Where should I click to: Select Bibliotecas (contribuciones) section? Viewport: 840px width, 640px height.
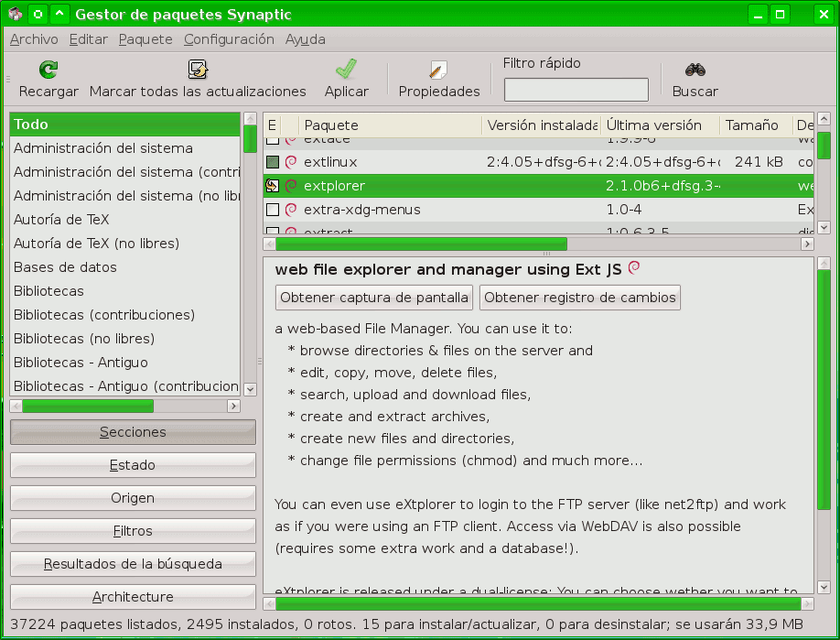(124, 315)
